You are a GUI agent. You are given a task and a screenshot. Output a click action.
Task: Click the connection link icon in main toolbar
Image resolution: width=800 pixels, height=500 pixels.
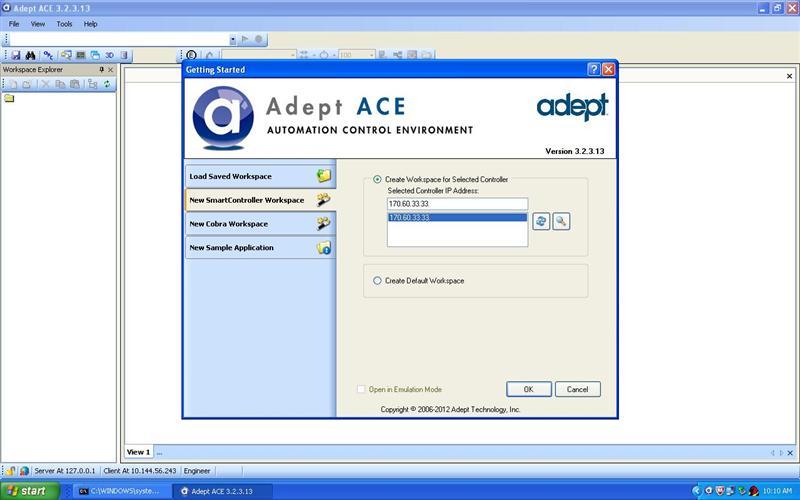coord(48,55)
